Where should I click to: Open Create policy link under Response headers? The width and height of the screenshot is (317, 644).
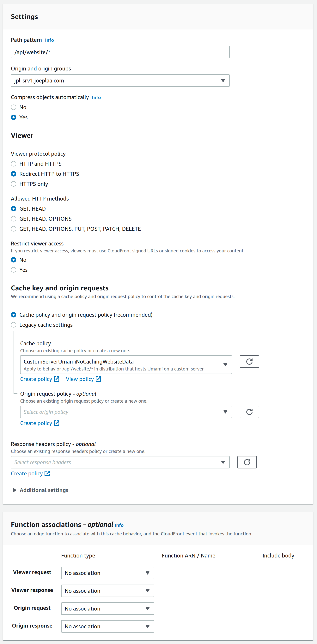[30, 473]
